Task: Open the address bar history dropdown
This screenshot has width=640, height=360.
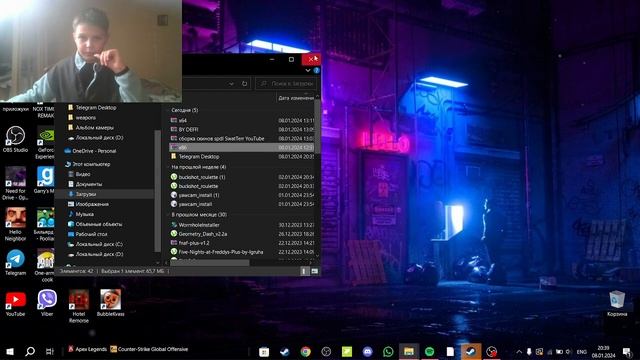Action: coord(231,84)
